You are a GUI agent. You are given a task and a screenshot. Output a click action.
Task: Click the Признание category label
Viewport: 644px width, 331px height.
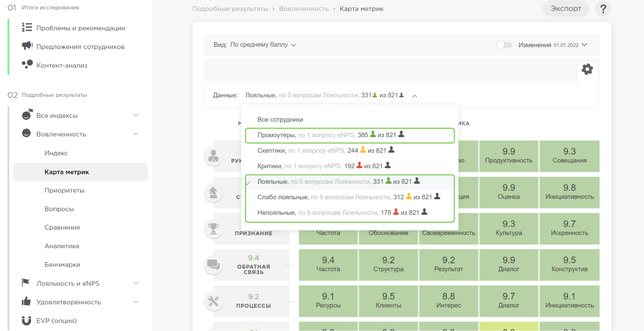[x=254, y=234]
